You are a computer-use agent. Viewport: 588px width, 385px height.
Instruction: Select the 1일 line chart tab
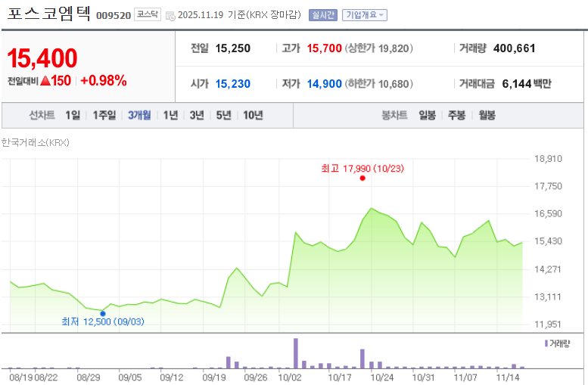pyautogui.click(x=73, y=115)
